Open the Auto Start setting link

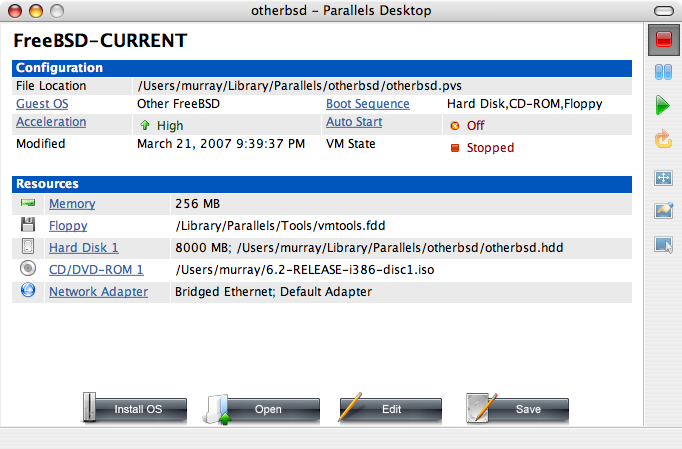click(x=354, y=123)
